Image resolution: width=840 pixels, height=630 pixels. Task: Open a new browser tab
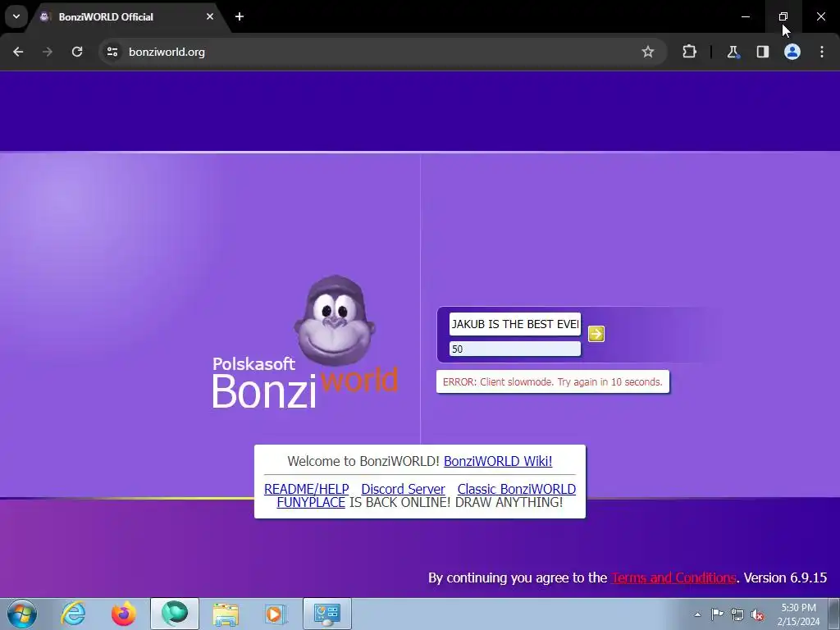click(240, 16)
